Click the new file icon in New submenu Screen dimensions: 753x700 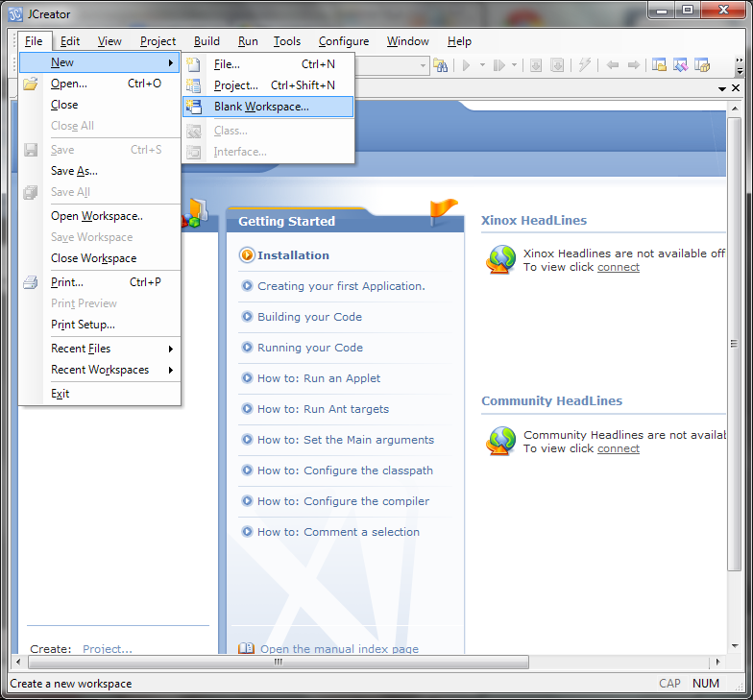[194, 64]
